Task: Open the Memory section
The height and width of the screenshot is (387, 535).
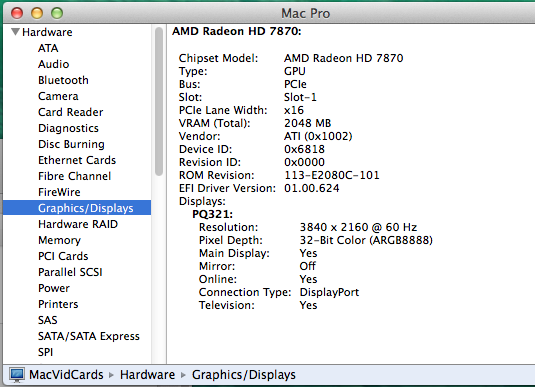Action: (x=60, y=240)
